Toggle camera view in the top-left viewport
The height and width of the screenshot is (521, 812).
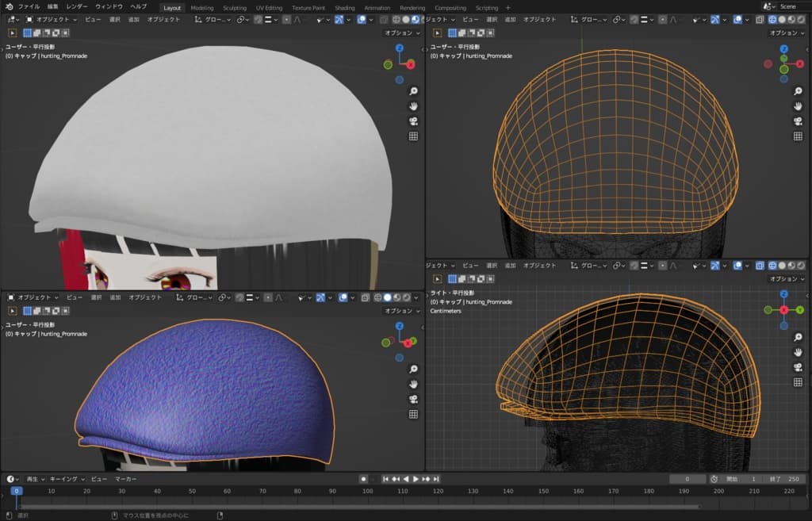(413, 121)
